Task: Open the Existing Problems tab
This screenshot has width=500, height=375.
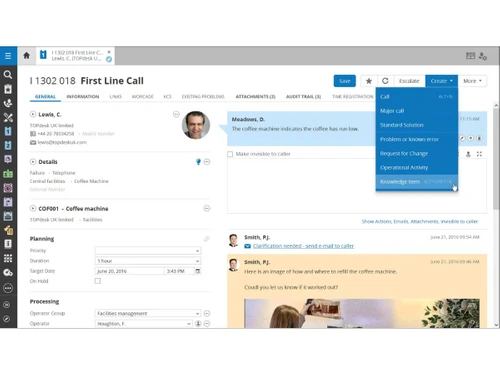Action: click(203, 97)
